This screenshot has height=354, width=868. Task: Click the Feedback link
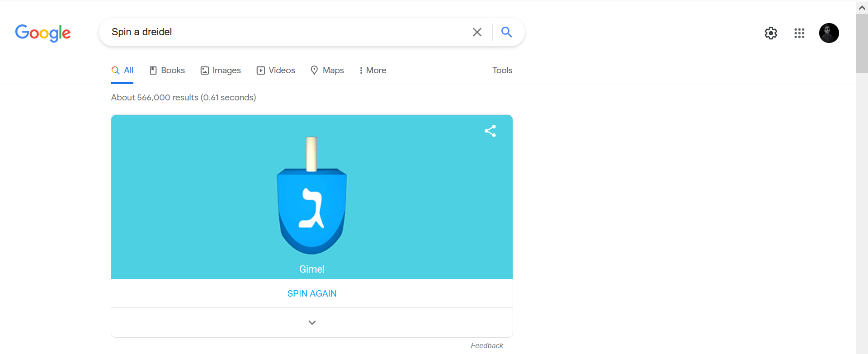click(x=487, y=345)
